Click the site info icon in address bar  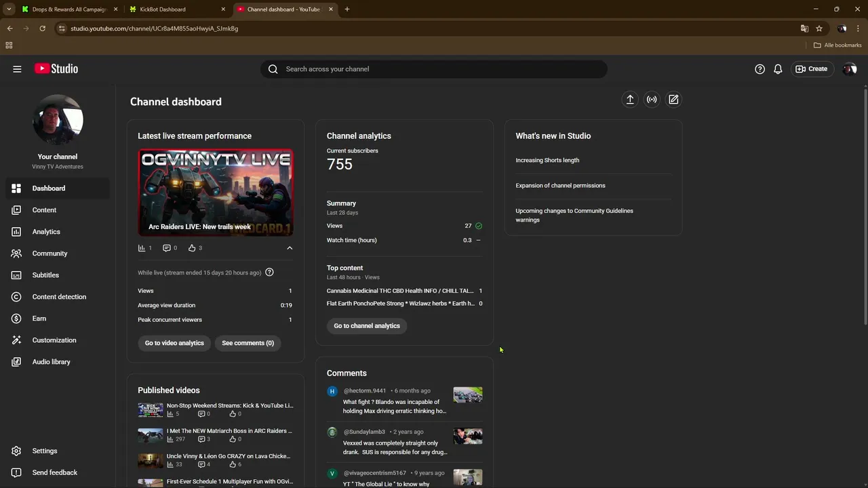62,28
